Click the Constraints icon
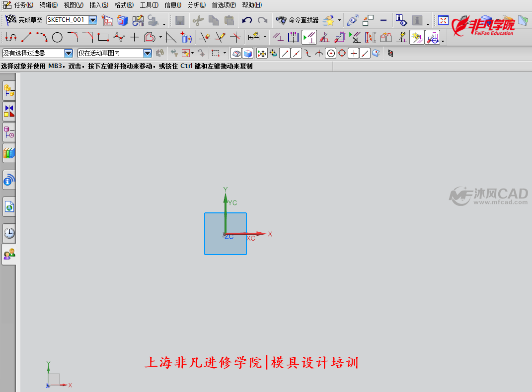Screen dimensions: 532x392 278,37
